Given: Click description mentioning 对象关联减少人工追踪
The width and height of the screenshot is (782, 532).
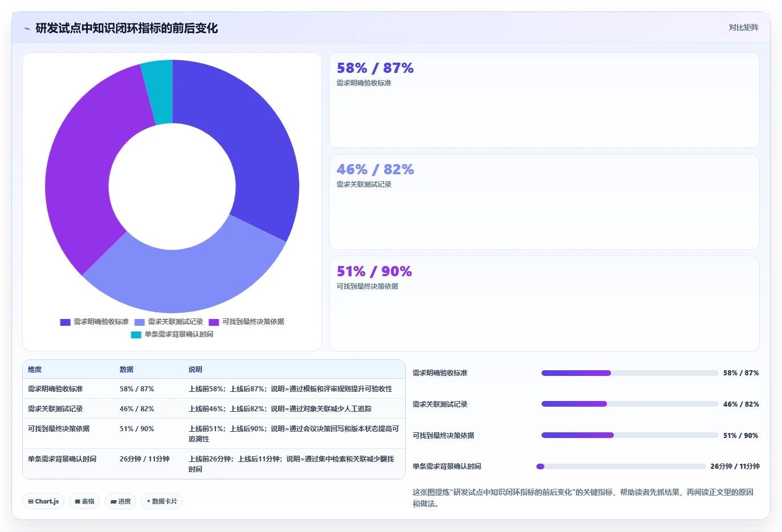Looking at the screenshot, I should (x=280, y=409).
